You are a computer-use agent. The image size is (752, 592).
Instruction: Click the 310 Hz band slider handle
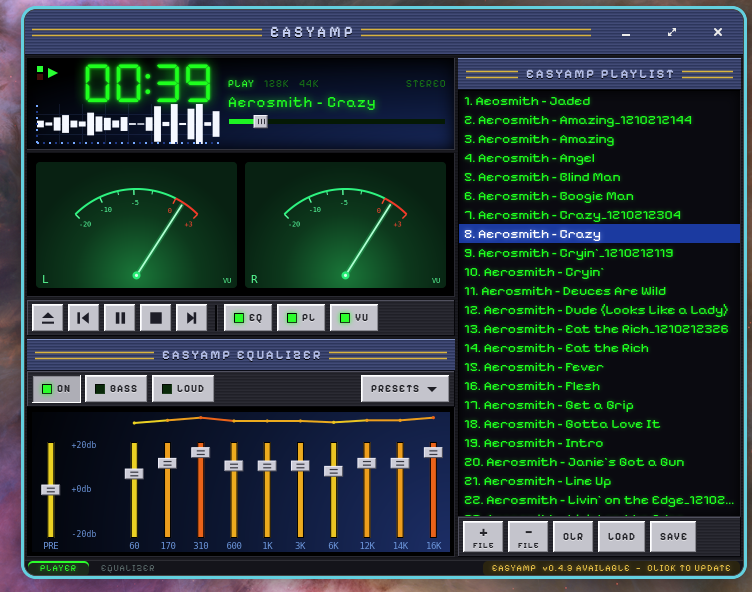200,452
